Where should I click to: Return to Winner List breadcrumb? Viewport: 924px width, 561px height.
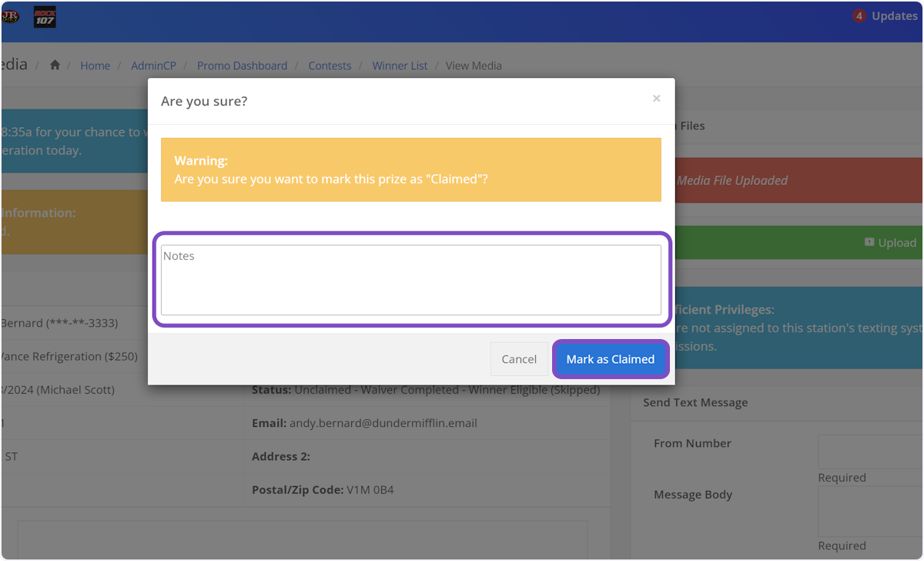tap(400, 66)
